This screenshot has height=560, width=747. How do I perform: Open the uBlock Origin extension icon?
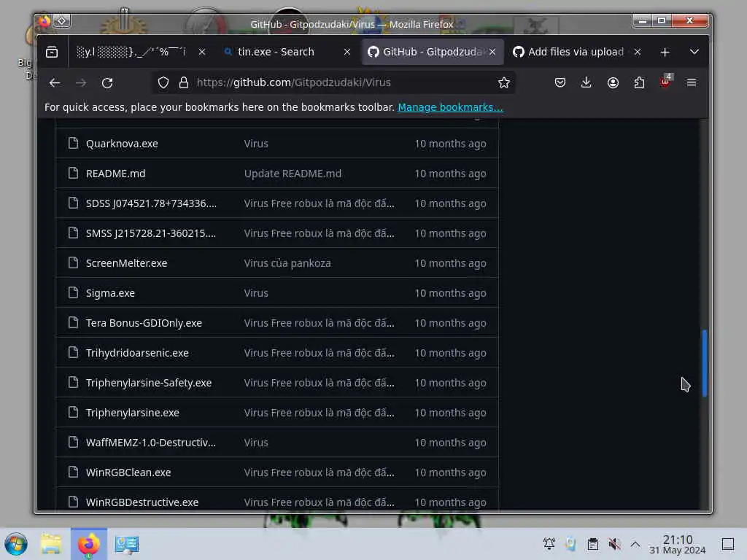[x=665, y=82]
